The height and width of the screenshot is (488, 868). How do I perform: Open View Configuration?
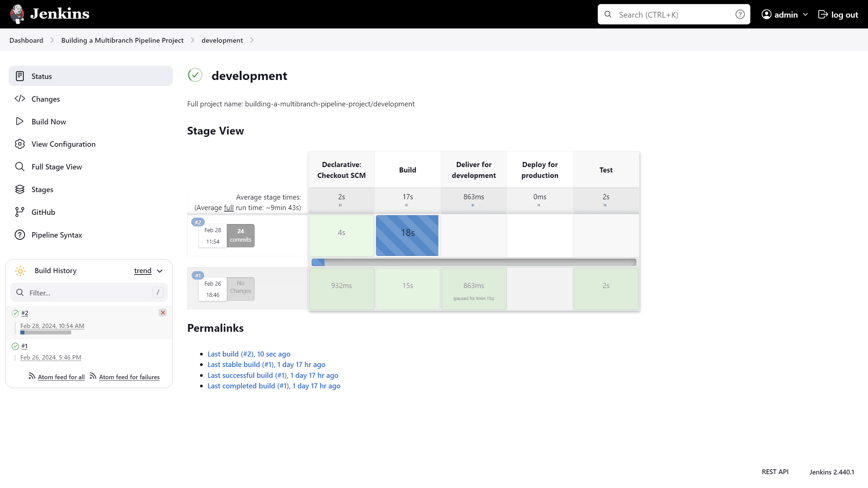click(63, 144)
